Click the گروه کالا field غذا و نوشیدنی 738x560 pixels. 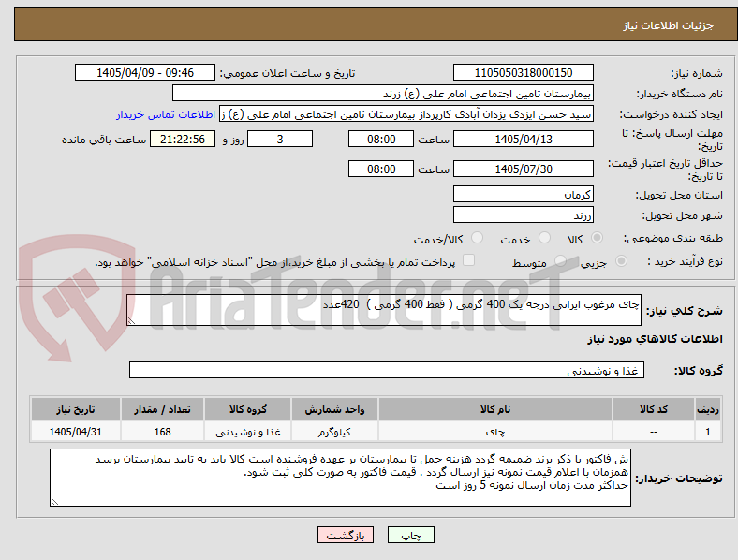[387, 370]
